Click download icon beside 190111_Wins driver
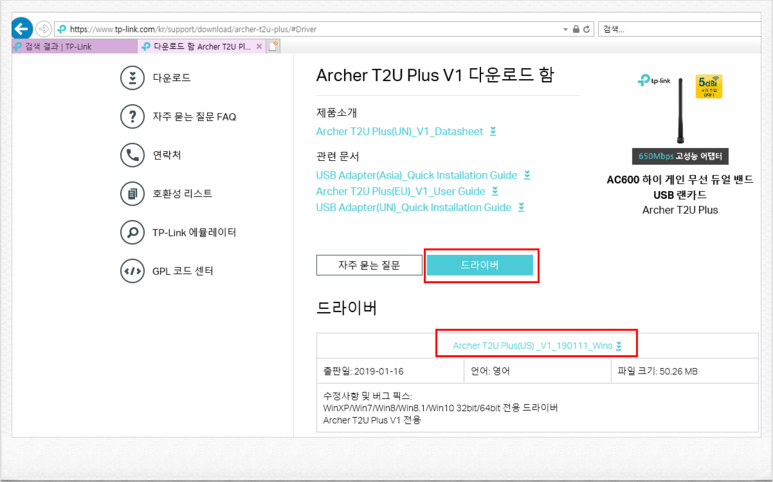Viewport: 773px width, 482px height. 619,346
